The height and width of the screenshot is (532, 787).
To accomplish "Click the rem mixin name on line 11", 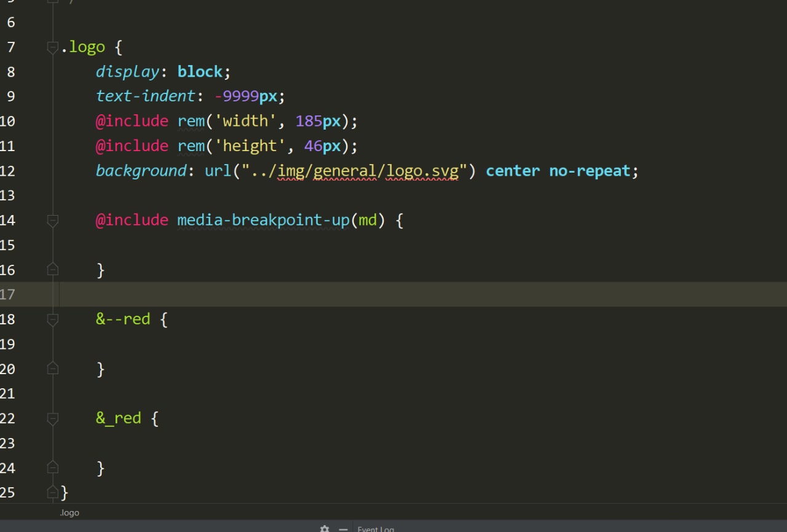I will point(191,146).
